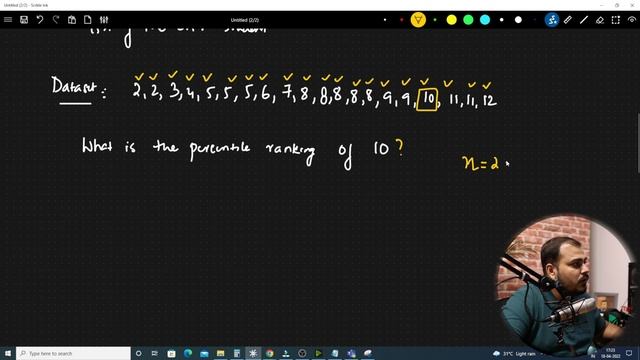The width and height of the screenshot is (640, 360).
Task: Open Cortana from the taskbar
Action: pos(138,353)
